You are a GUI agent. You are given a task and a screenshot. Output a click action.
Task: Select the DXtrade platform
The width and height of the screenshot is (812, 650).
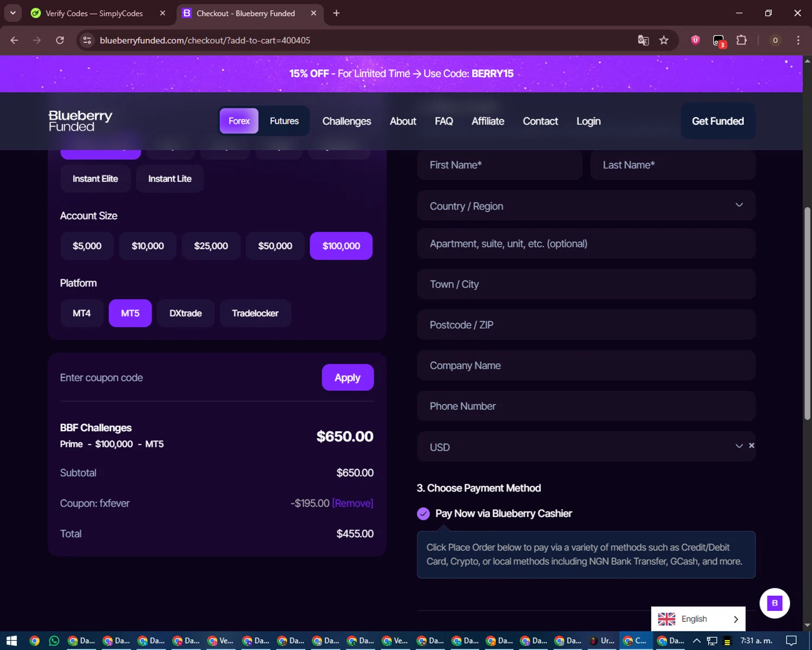186,313
